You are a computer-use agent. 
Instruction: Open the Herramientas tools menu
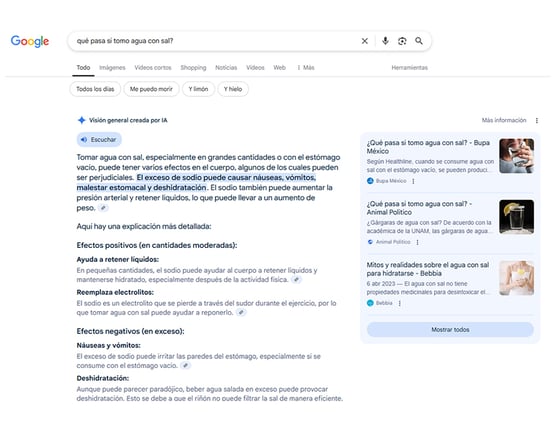coord(409,68)
